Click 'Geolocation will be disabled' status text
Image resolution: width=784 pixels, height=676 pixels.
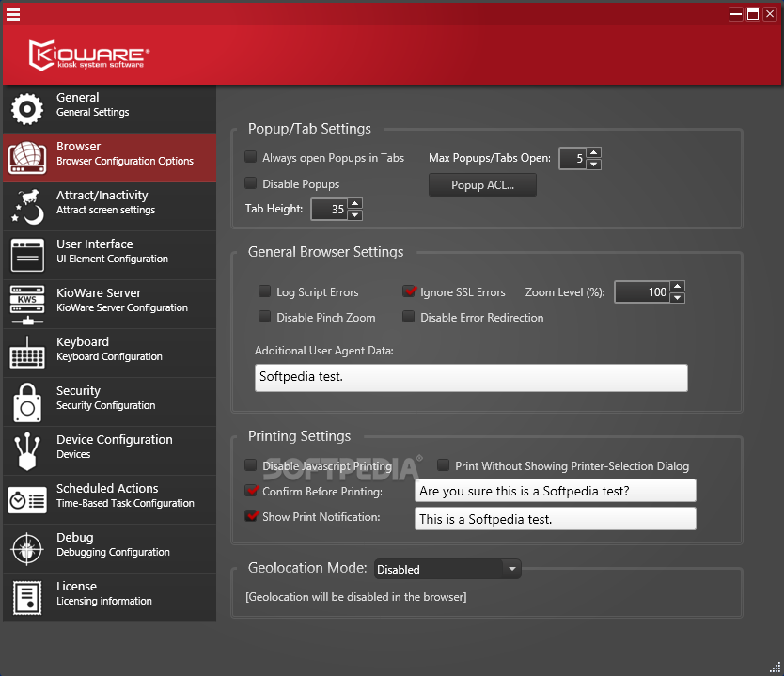pos(356,597)
